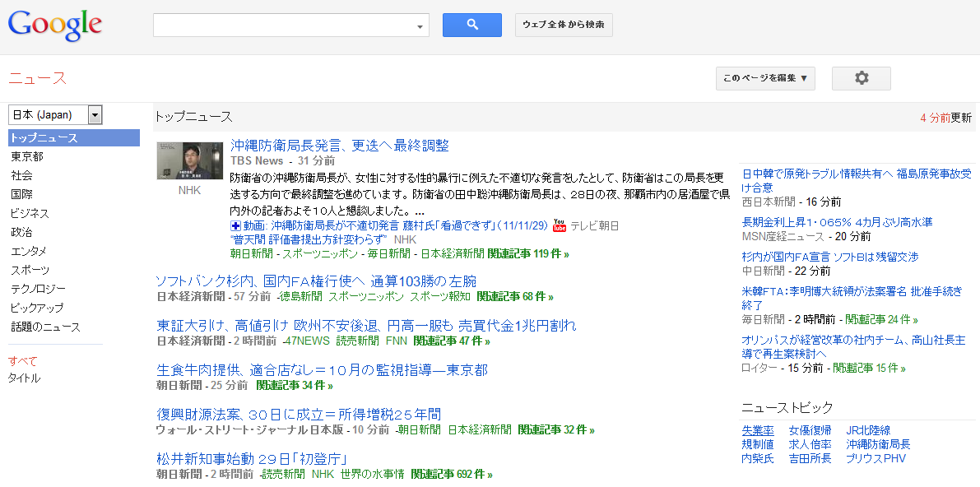Viewport: 980px width, 487px height.
Task: Click 世界の水事情 source link
Action: (x=373, y=474)
